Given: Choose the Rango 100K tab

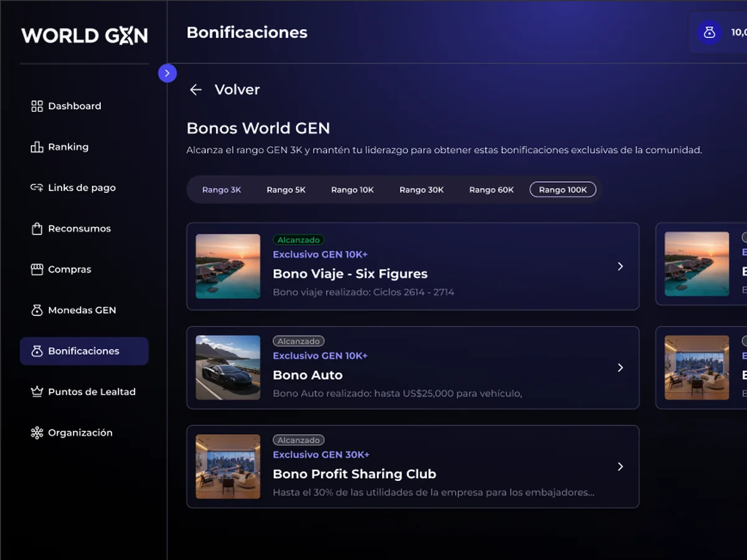Looking at the screenshot, I should pos(563,190).
